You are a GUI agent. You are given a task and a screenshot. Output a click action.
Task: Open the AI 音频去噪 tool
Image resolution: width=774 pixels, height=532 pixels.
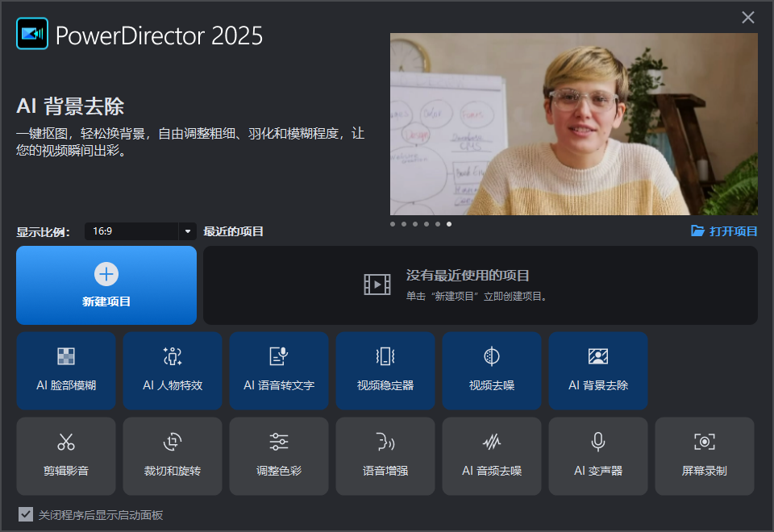tap(492, 455)
